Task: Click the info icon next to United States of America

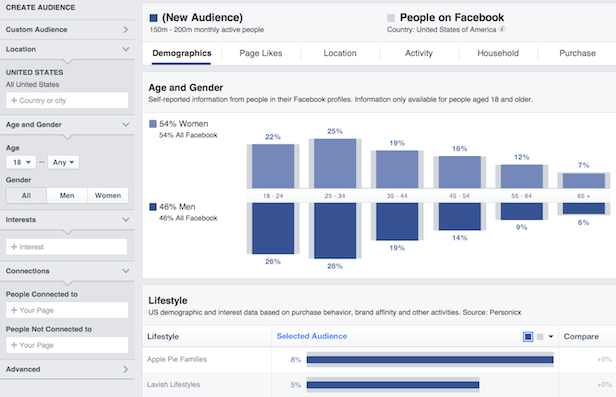Action: point(502,29)
